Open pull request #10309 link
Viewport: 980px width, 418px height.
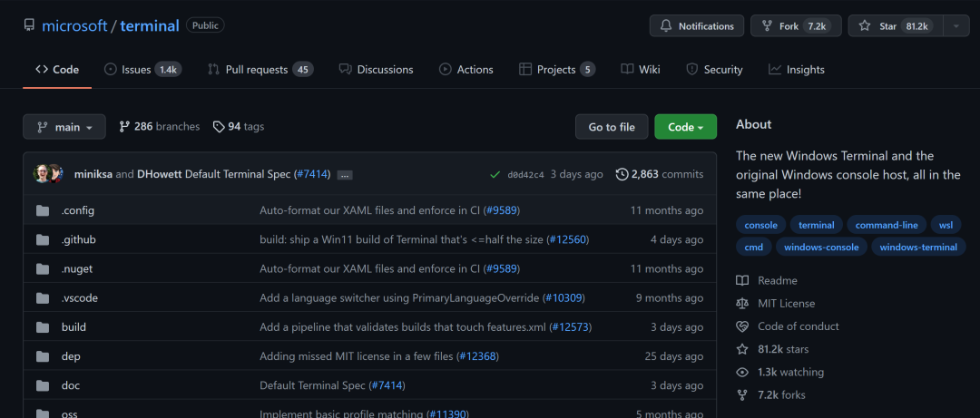(563, 298)
